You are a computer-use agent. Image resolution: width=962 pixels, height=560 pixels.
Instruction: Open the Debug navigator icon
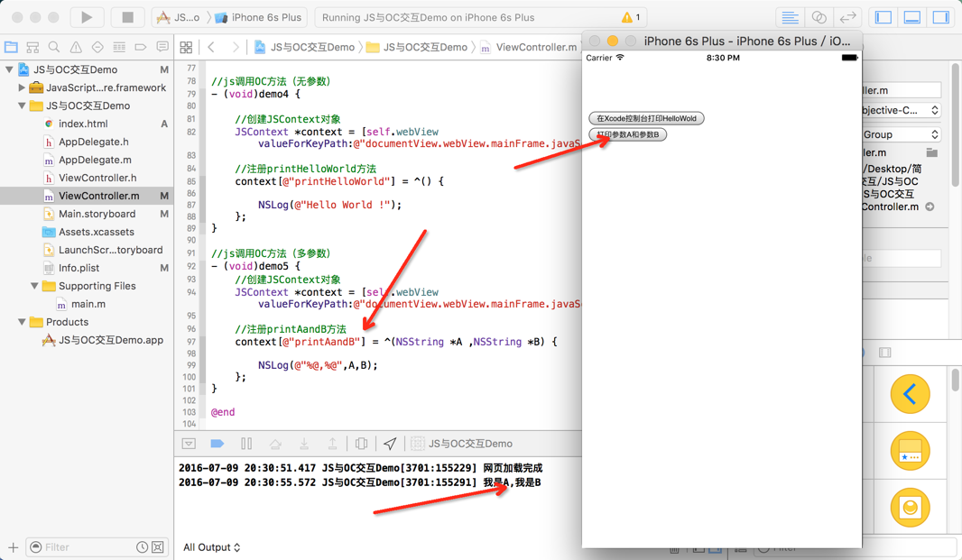pyautogui.click(x=119, y=47)
